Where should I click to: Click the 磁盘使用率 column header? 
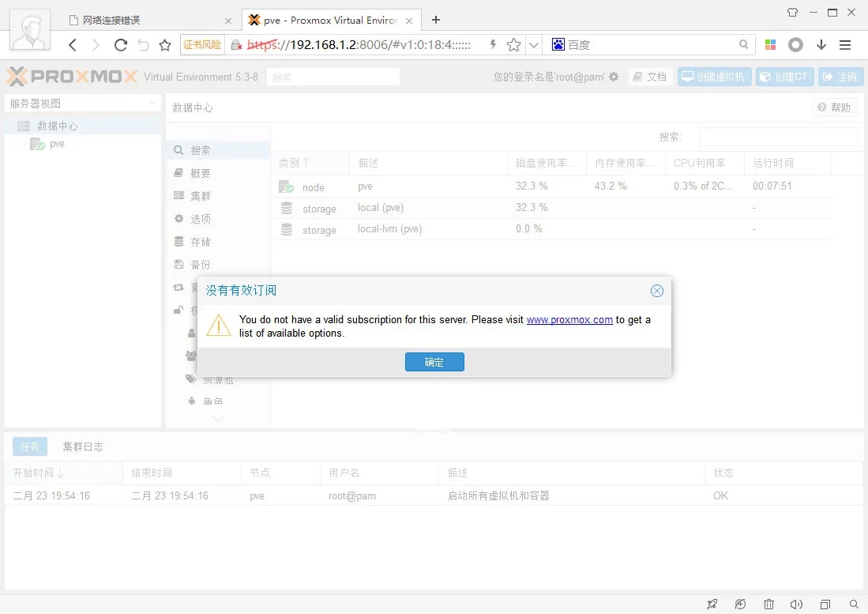coord(547,163)
